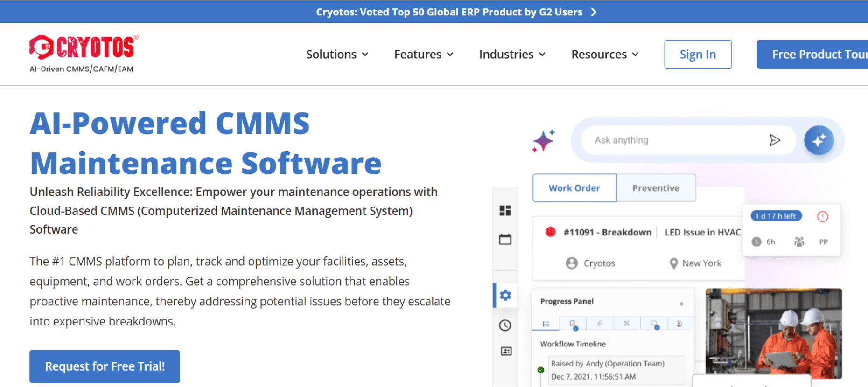Image resolution: width=868 pixels, height=387 pixels.
Task: Click 'AI-Powered CMMS Maintenance Software' headline
Action: click(x=206, y=143)
